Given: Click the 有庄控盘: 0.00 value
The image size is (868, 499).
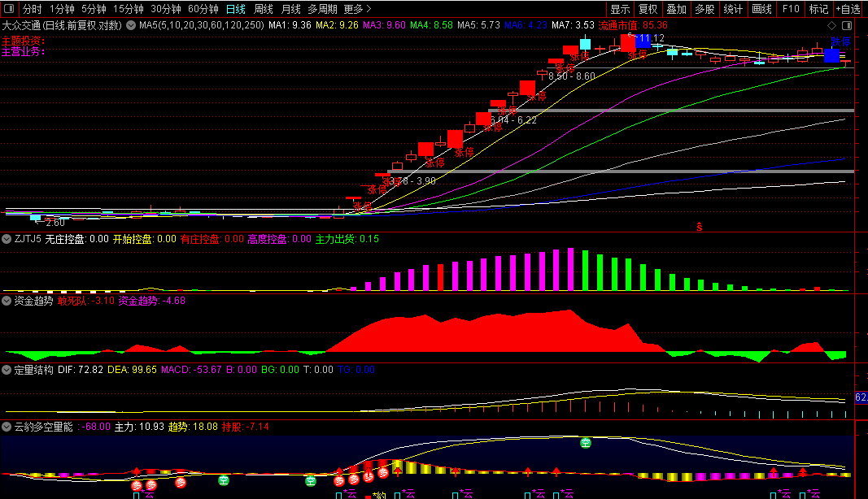Looking at the screenshot, I should (x=212, y=239).
